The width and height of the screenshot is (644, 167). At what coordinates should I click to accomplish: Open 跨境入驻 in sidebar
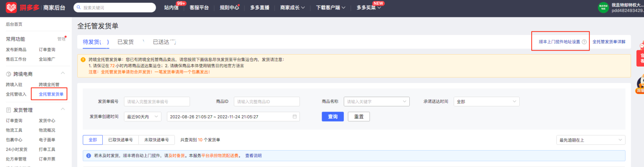[14, 85]
